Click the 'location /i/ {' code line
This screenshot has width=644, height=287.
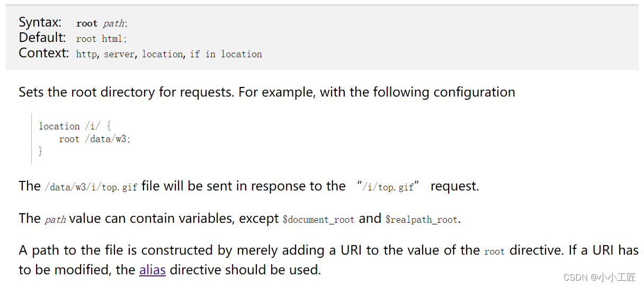75,126
